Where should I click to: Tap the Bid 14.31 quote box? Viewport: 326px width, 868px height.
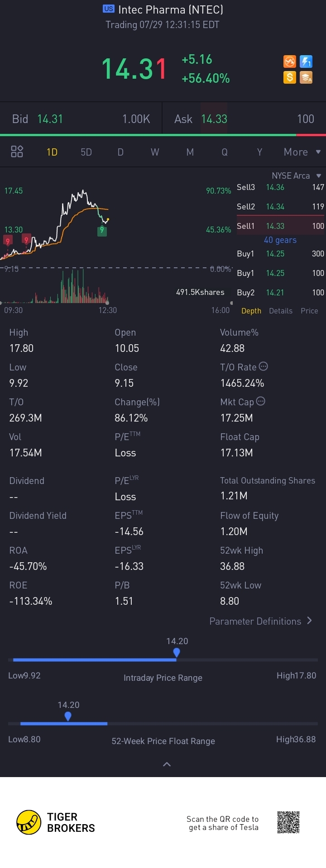pyautogui.click(x=81, y=119)
